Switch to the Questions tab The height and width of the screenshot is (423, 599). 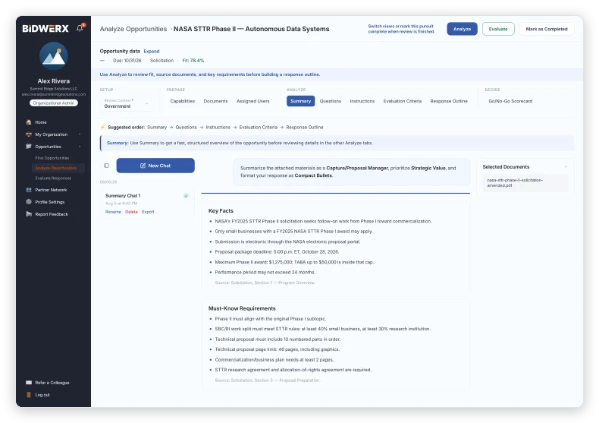point(330,101)
